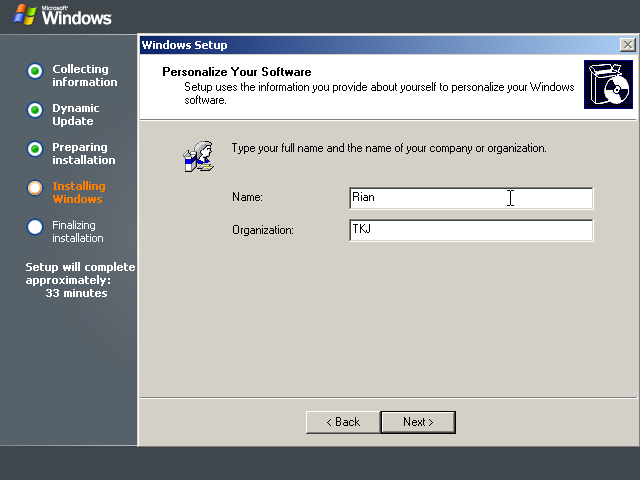
Task: Click the Windows Setup title bar text
Action: tap(184, 45)
